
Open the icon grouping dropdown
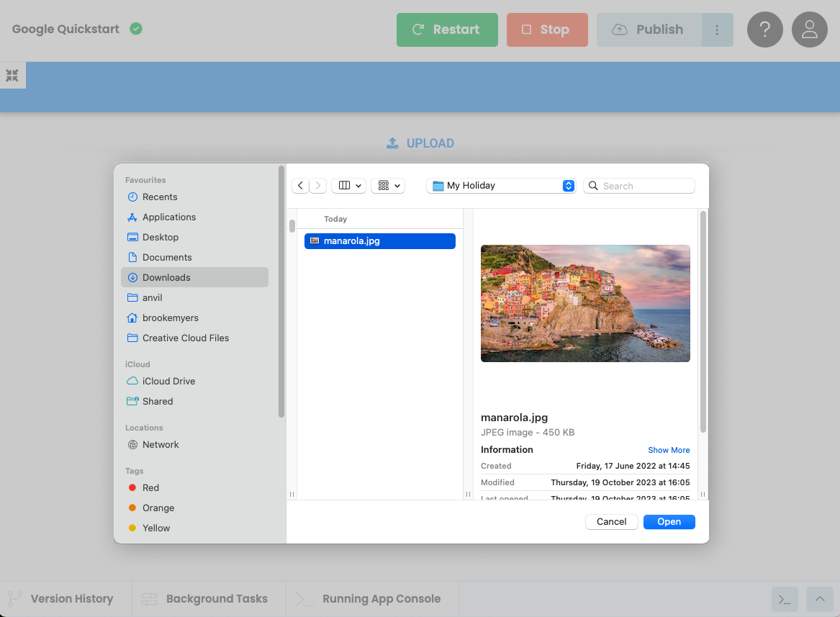coord(387,185)
